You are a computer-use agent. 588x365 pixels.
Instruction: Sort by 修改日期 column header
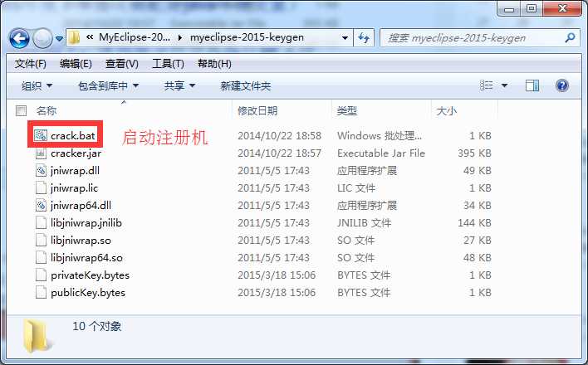click(257, 110)
